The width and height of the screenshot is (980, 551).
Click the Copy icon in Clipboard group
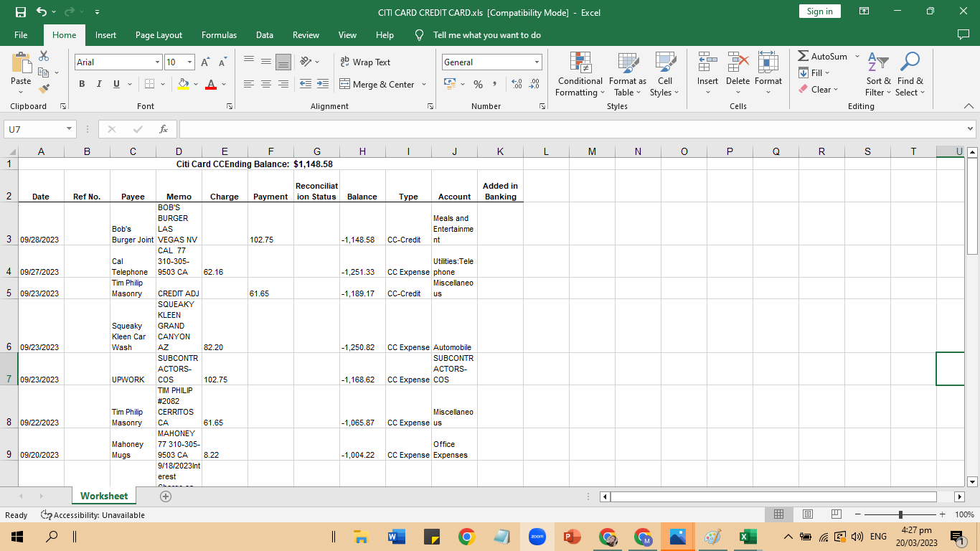pos(43,72)
